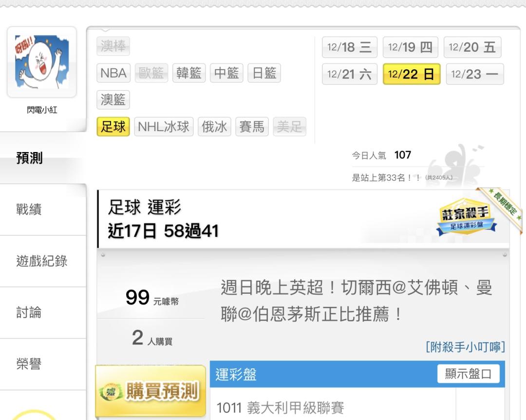The height and width of the screenshot is (420, 526).
Task: Click the 今日人氣 107 text
Action: tap(381, 155)
